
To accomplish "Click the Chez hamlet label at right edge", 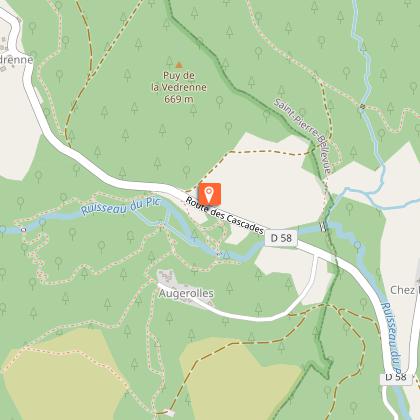I will (405, 290).
